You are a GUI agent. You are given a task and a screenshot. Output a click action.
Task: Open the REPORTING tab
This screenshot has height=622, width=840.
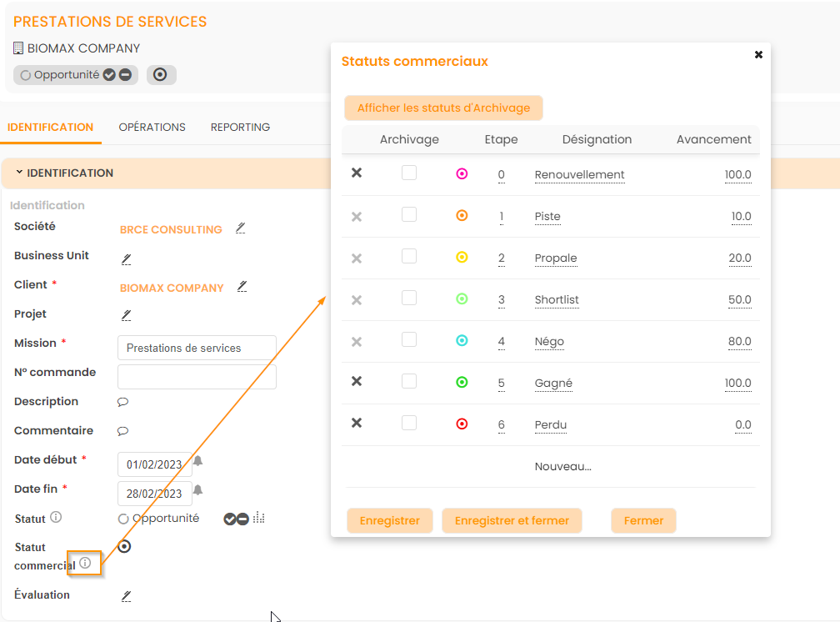pyautogui.click(x=240, y=128)
